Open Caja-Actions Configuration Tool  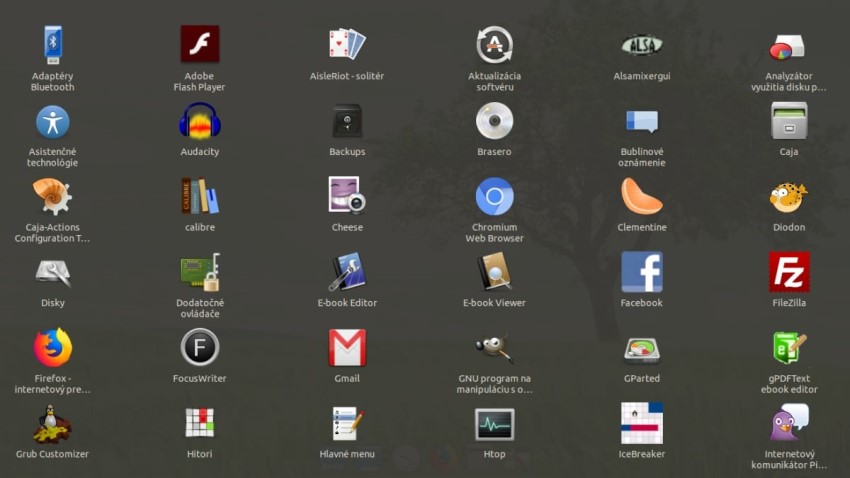pos(53,196)
